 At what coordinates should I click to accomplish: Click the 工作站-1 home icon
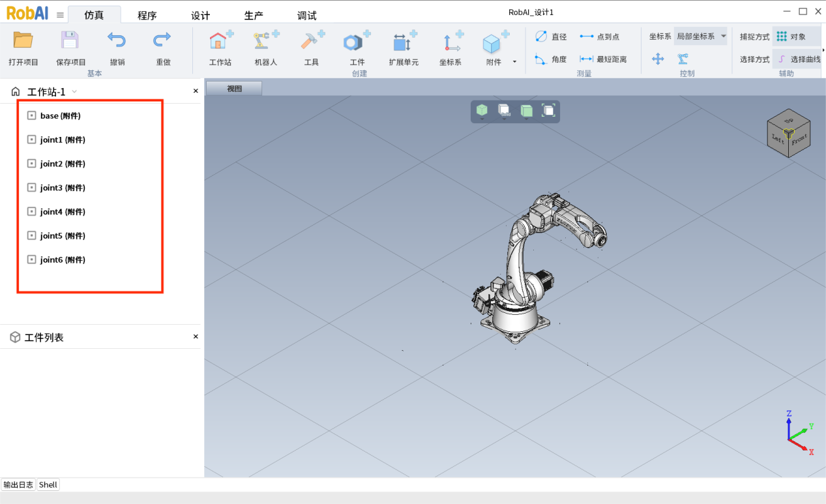click(x=16, y=92)
